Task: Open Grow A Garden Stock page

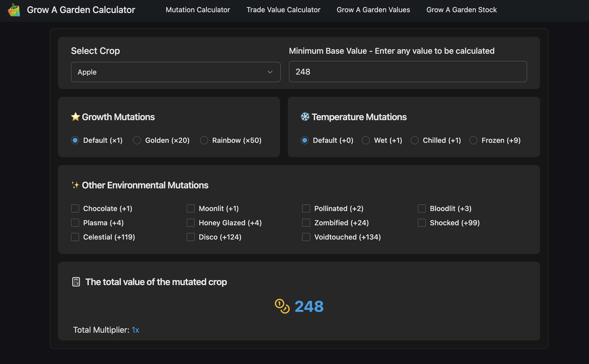Action: 461,10
